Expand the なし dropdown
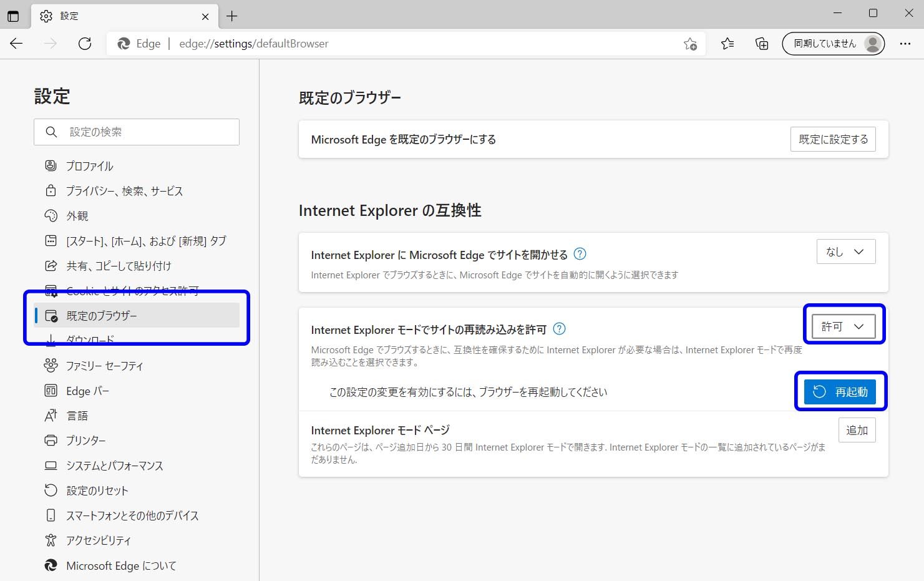 (x=846, y=251)
